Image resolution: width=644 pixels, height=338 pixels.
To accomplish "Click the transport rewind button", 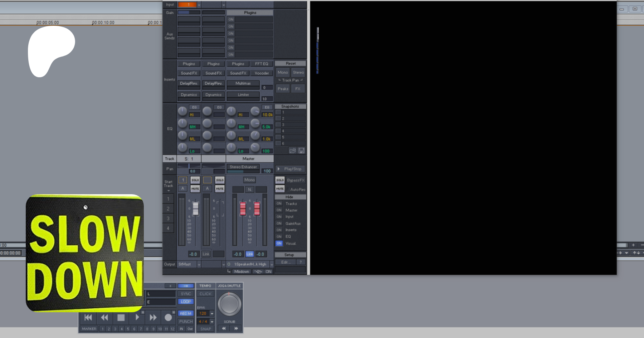I will (x=104, y=317).
